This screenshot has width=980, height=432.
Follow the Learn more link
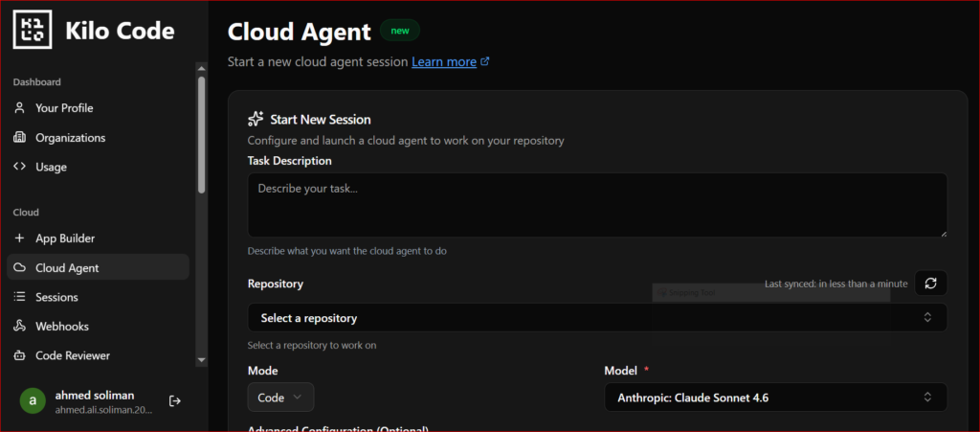(x=444, y=62)
